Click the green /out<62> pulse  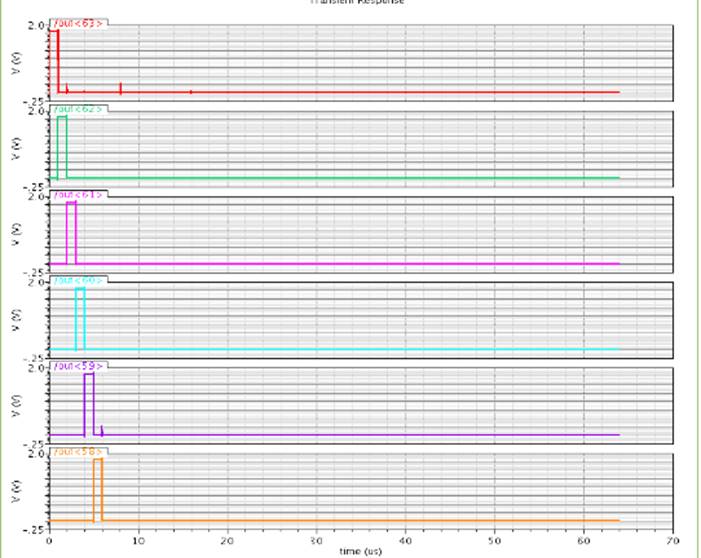coord(62,118)
